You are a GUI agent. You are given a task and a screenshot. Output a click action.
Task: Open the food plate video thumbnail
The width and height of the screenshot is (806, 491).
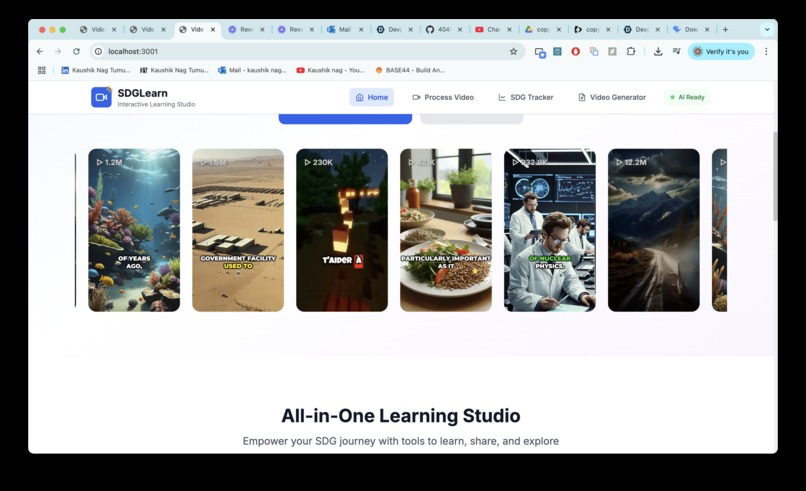tap(446, 230)
